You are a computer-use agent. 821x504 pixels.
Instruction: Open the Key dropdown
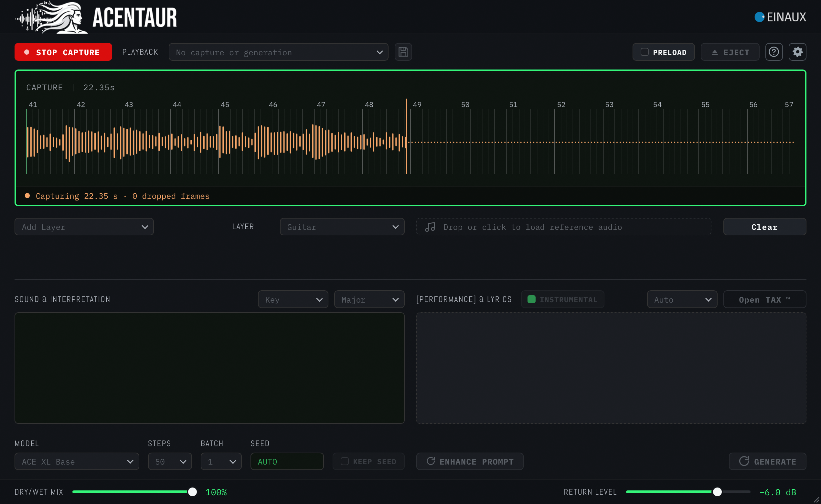point(293,299)
